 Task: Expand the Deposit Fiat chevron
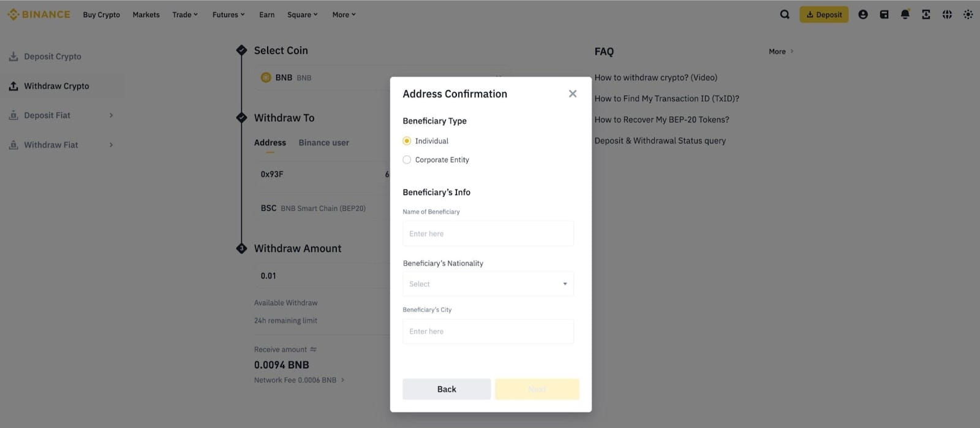click(111, 115)
